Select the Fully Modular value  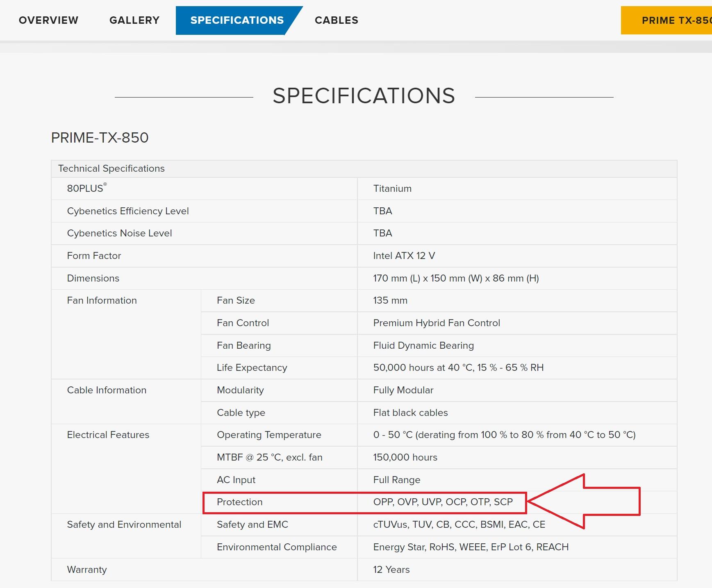pyautogui.click(x=403, y=390)
